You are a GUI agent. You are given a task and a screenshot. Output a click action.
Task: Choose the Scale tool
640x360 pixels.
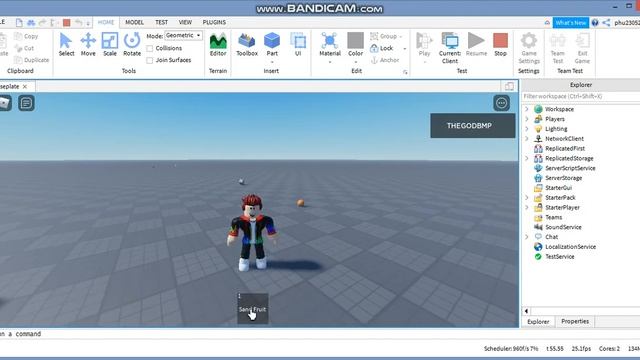point(110,44)
